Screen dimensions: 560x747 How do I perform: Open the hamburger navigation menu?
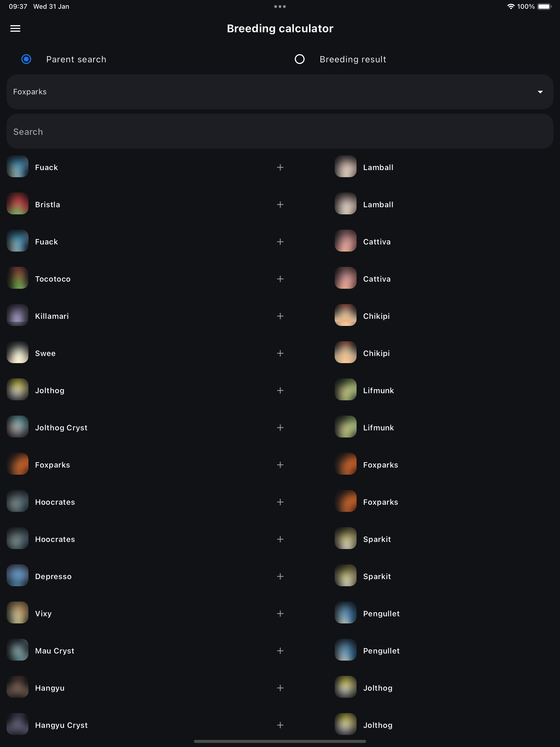(x=15, y=28)
